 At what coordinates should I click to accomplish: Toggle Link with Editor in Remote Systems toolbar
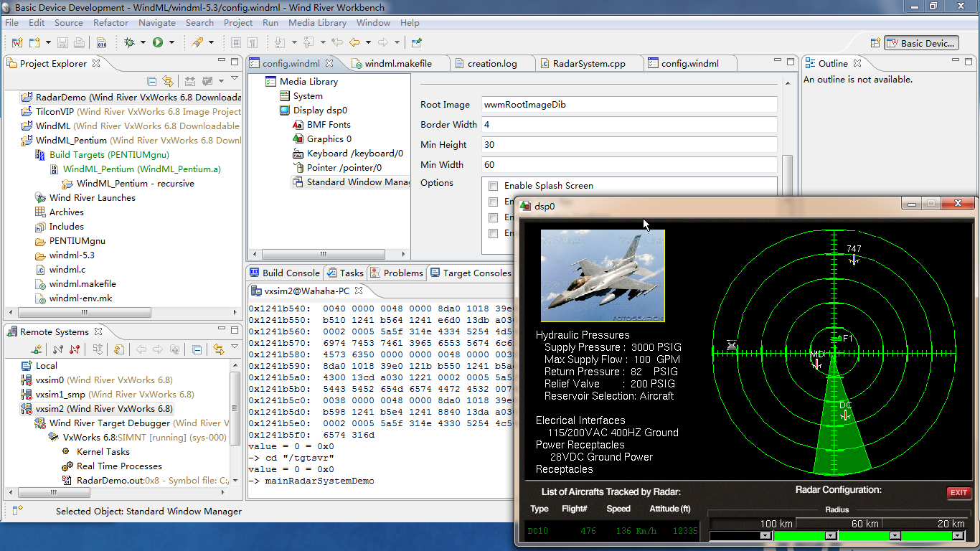tap(218, 349)
